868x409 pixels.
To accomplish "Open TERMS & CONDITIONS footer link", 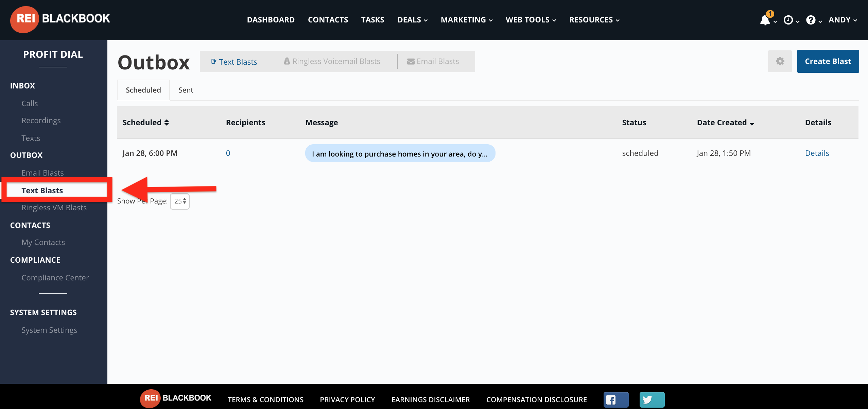I will (265, 399).
